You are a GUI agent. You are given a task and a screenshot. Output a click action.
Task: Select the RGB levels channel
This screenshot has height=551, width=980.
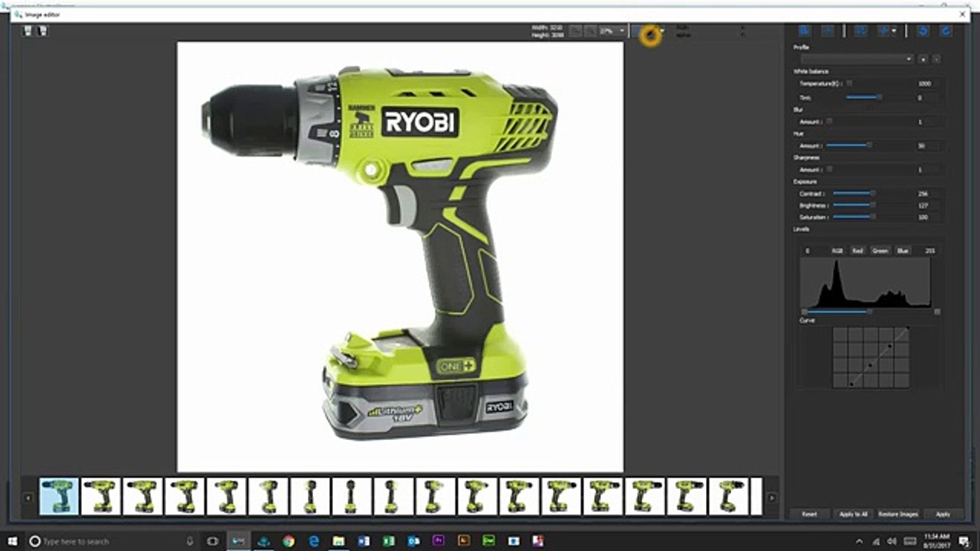(838, 251)
